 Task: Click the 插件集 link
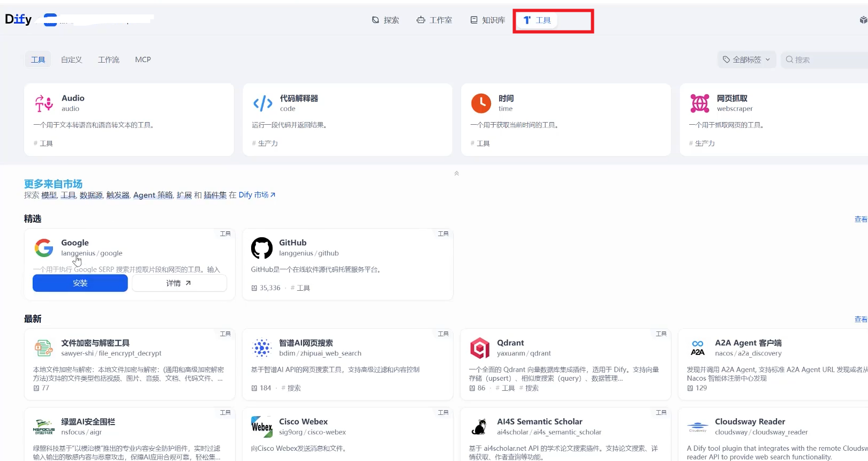[215, 195]
